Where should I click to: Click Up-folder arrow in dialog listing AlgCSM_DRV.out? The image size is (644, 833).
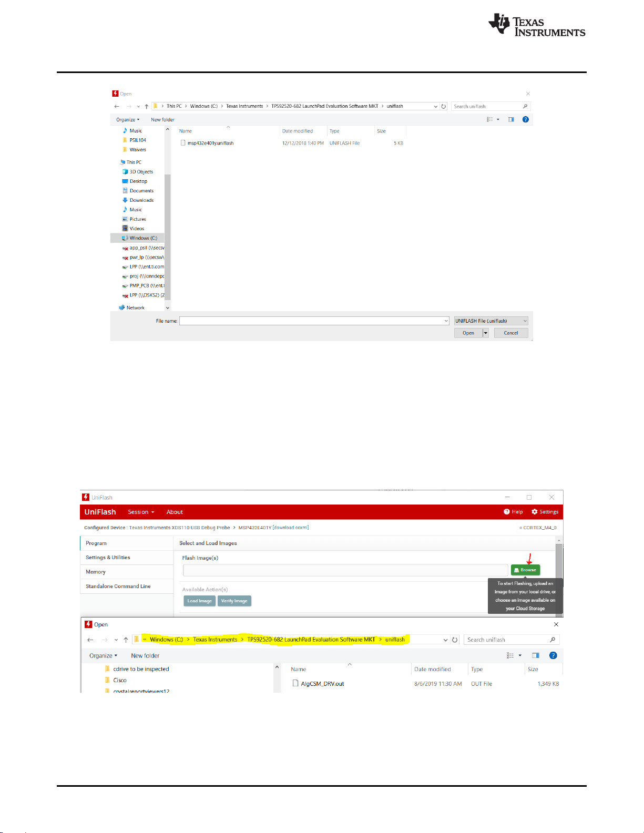point(126,640)
